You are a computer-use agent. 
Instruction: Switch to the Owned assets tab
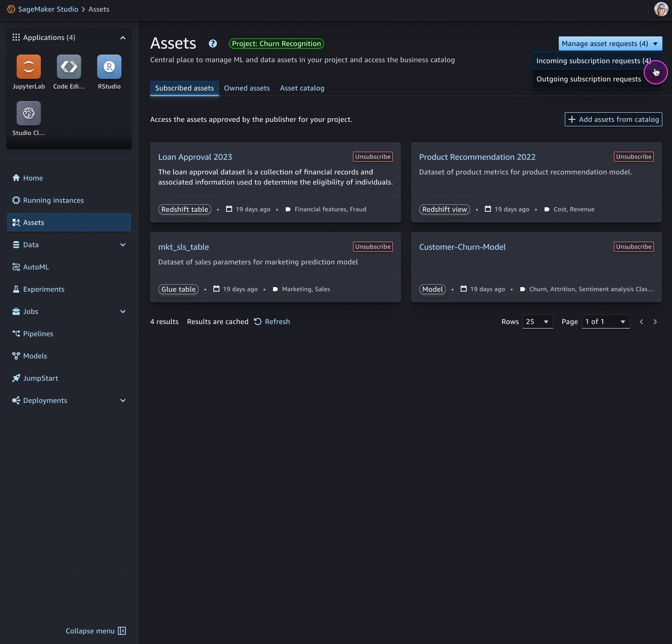(x=247, y=88)
